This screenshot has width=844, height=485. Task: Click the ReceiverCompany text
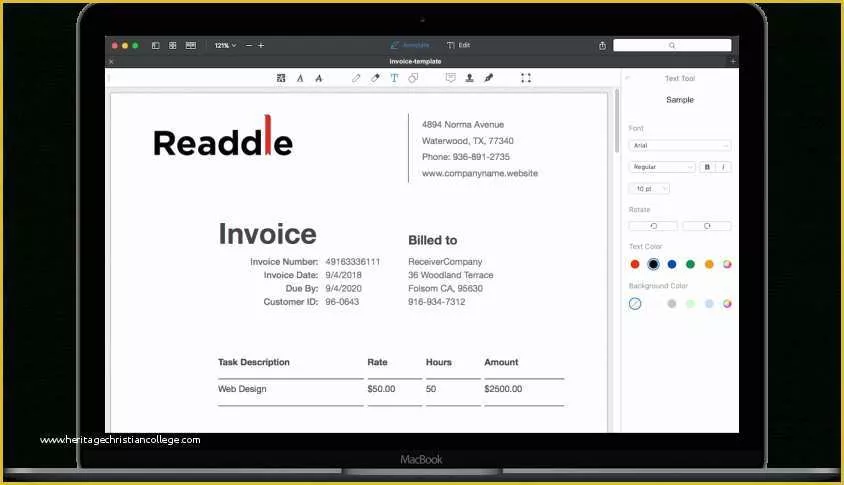[445, 262]
